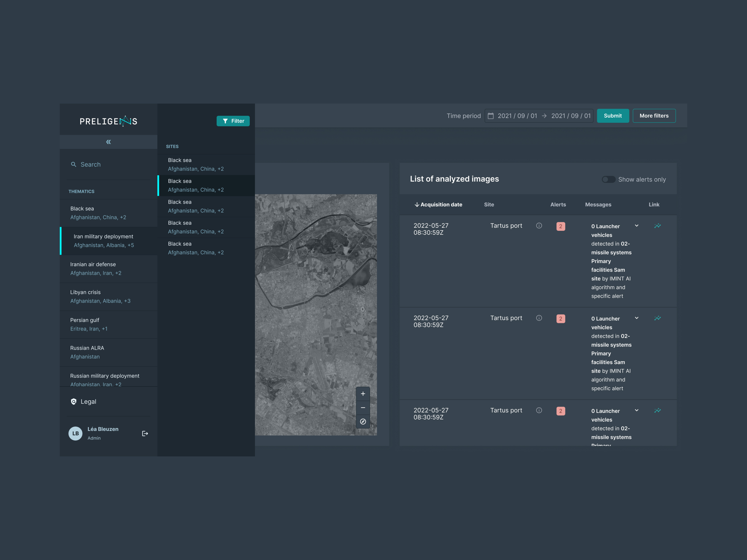Open the trends link icon on first image row
Image resolution: width=747 pixels, height=560 pixels.
657,226
